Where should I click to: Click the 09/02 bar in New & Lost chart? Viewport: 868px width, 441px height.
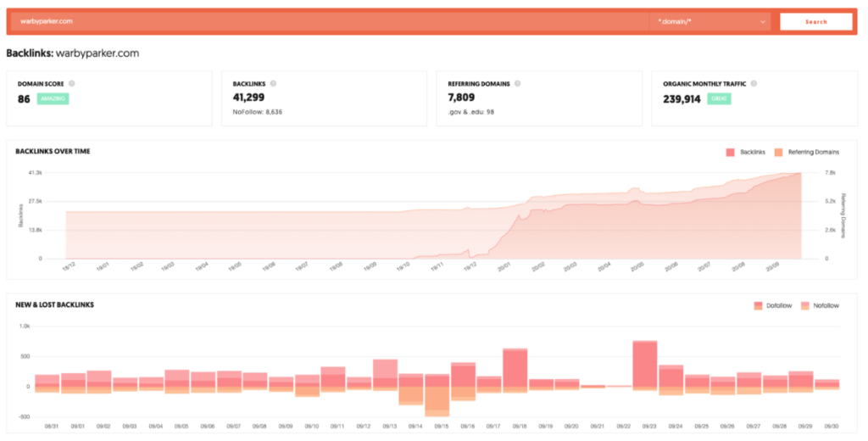(99, 382)
